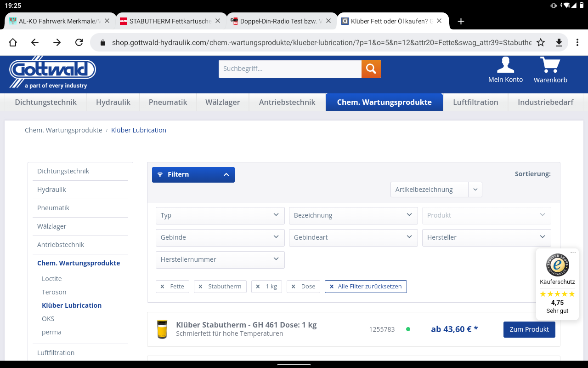Click the lock icon in address bar

(102, 42)
